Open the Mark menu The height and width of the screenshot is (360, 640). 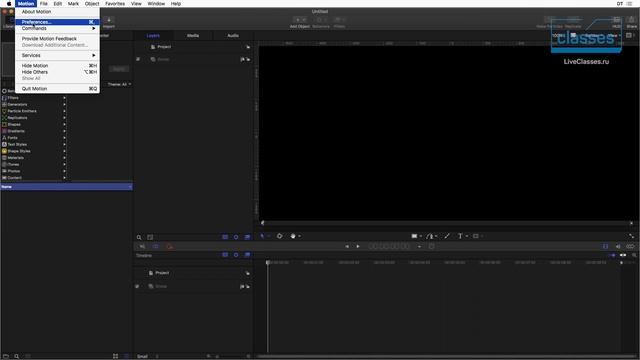[73, 4]
